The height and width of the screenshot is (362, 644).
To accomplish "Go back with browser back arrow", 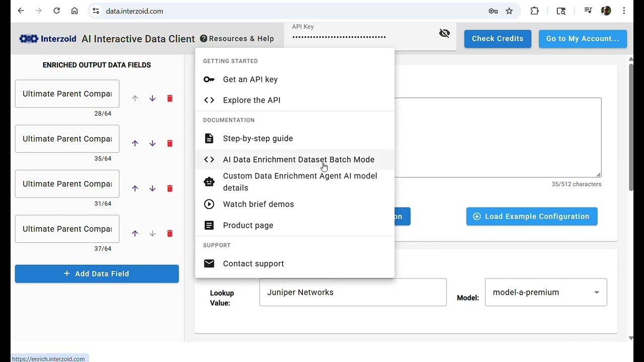I will [x=21, y=11].
